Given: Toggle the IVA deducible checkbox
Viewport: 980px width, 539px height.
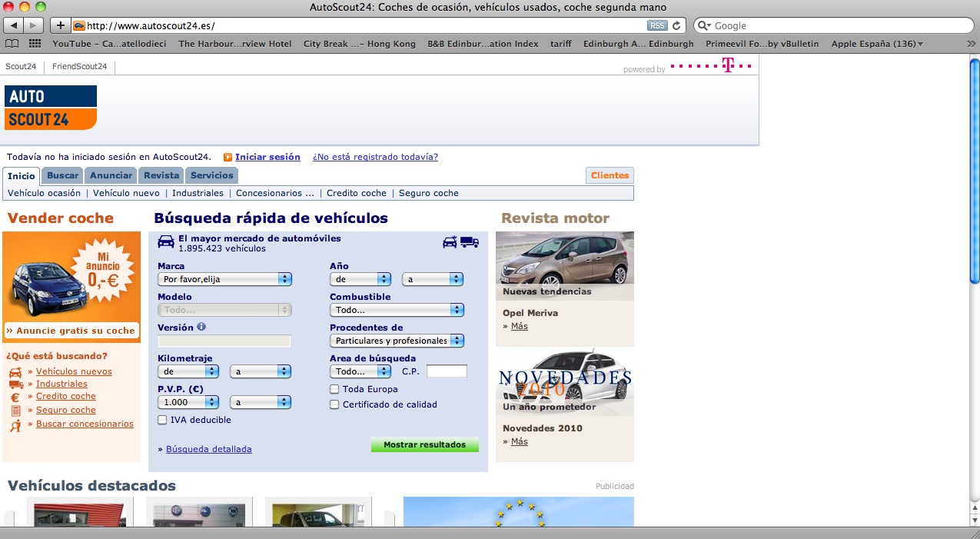Looking at the screenshot, I should 162,420.
